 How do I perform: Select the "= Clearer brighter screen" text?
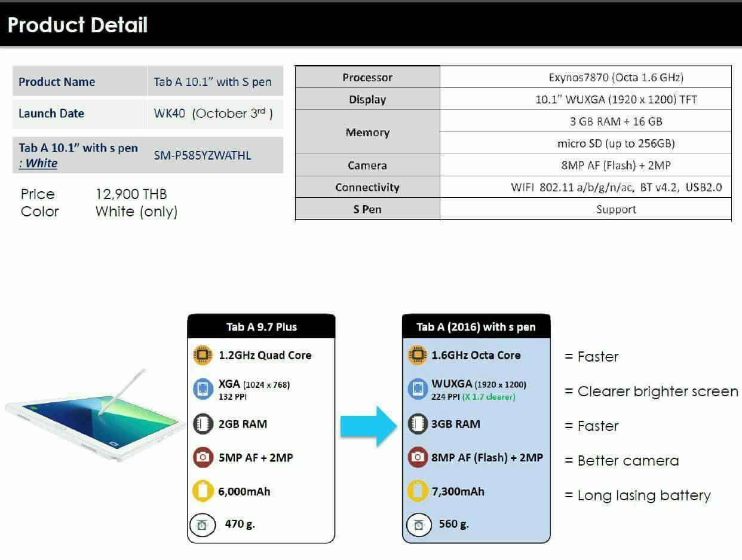[x=651, y=391]
